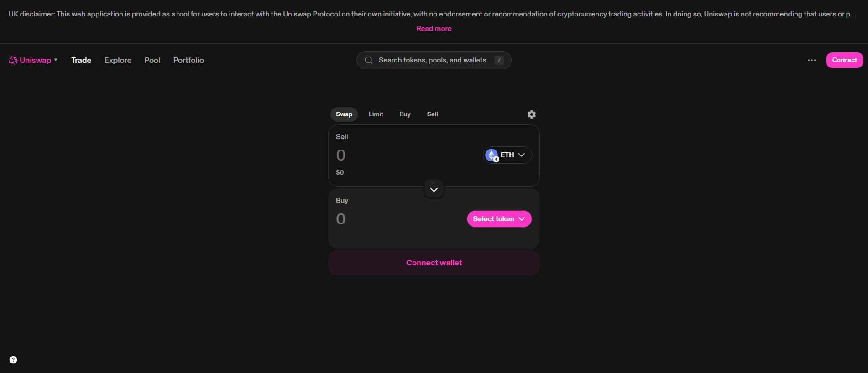
Task: Switch to the Sell tab
Action: 433,114
